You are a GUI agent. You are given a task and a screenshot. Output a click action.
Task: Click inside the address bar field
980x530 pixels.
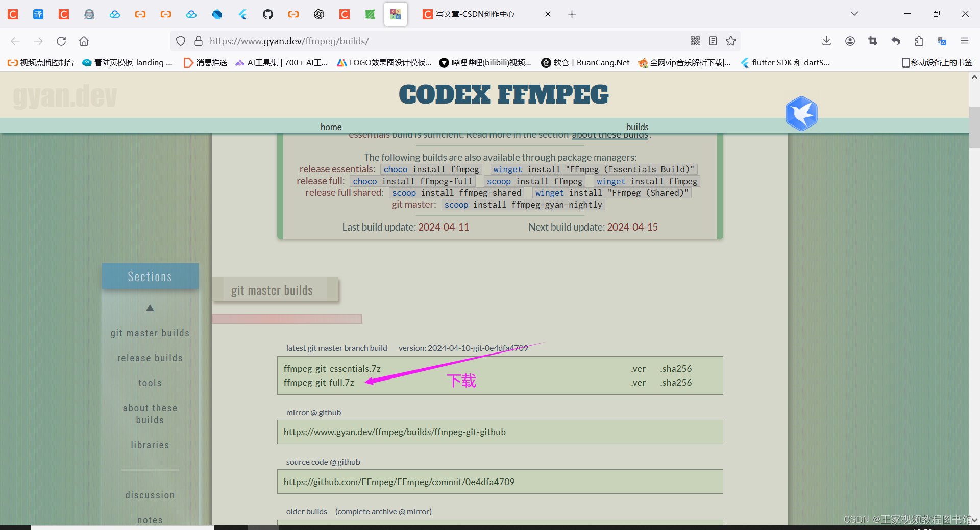tap(357, 41)
